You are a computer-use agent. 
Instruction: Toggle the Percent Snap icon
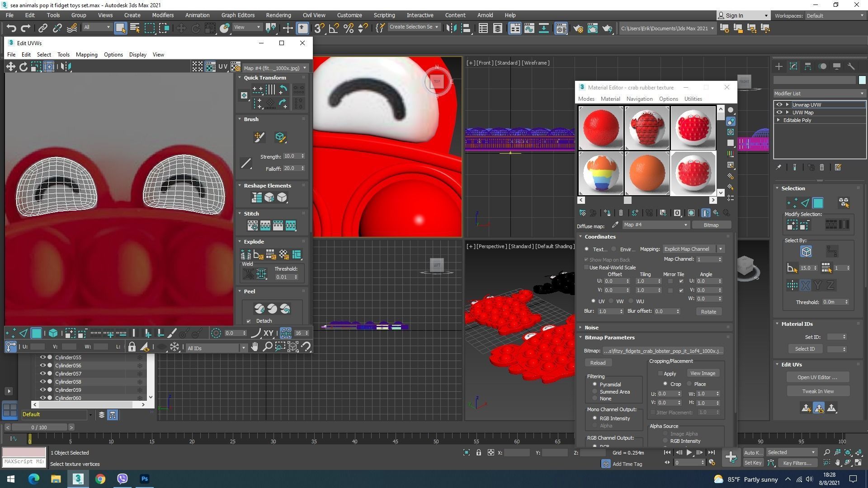[x=349, y=28]
